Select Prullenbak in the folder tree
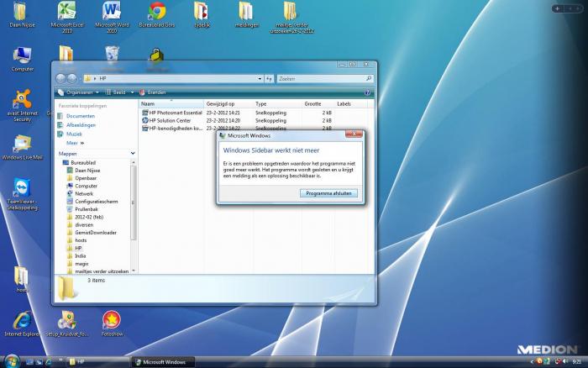Image resolution: width=588 pixels, height=368 pixels. click(82, 209)
